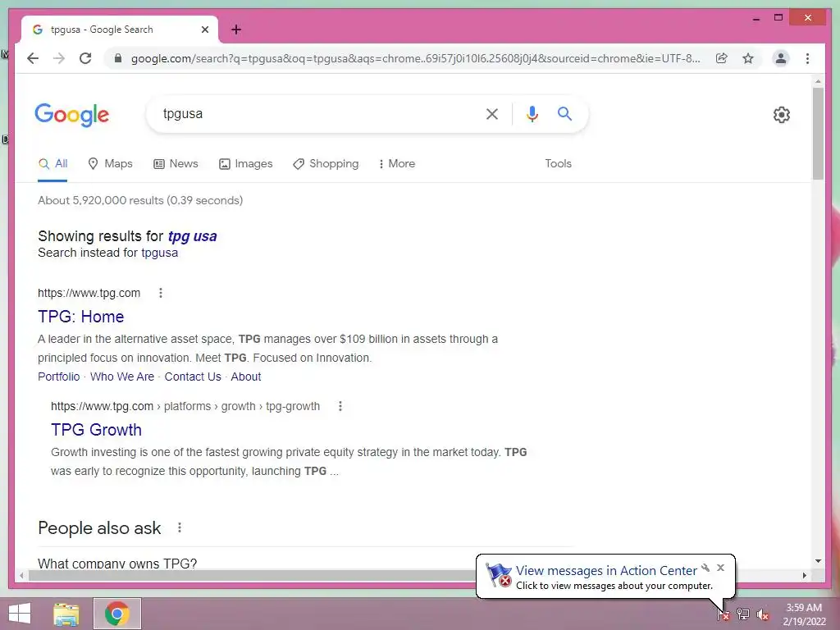840x630 pixels.
Task: Bookmark this tab with the star icon
Action: coord(748,58)
